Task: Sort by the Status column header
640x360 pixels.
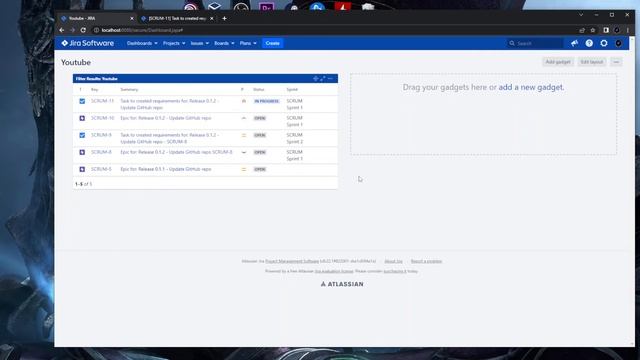Action: [x=259, y=89]
